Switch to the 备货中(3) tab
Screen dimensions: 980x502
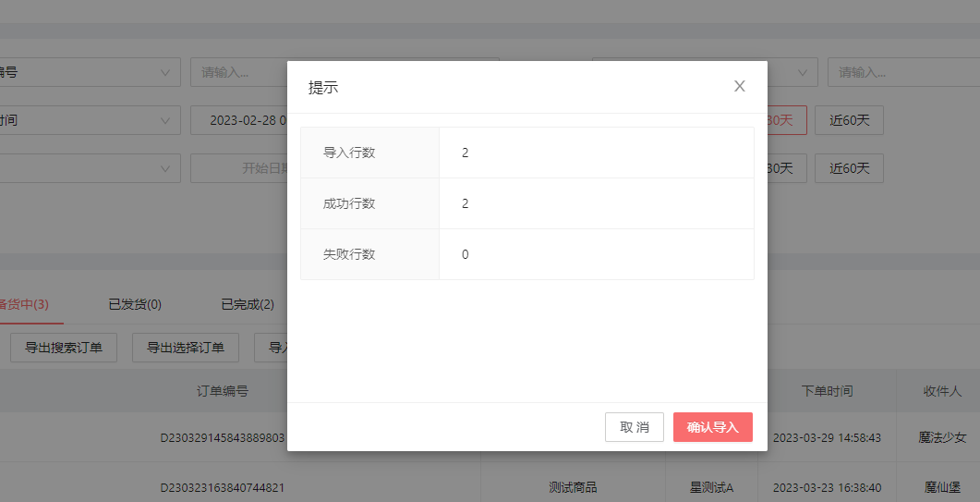24,304
